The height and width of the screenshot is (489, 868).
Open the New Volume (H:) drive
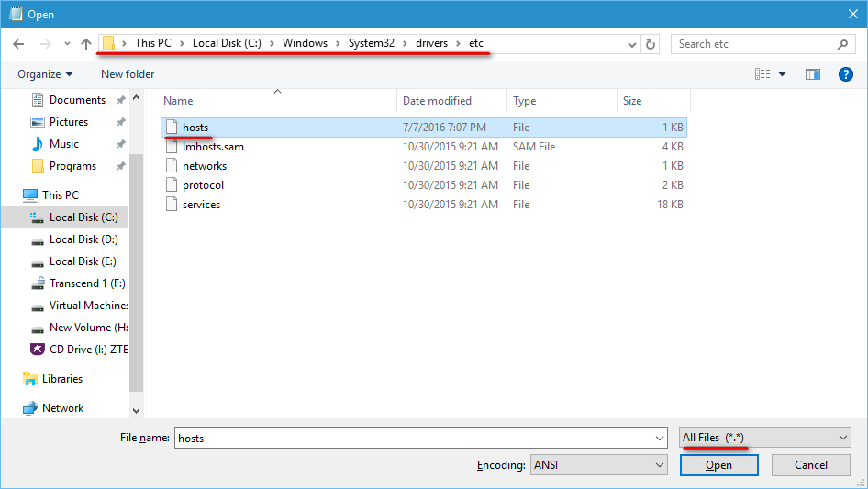pos(89,328)
